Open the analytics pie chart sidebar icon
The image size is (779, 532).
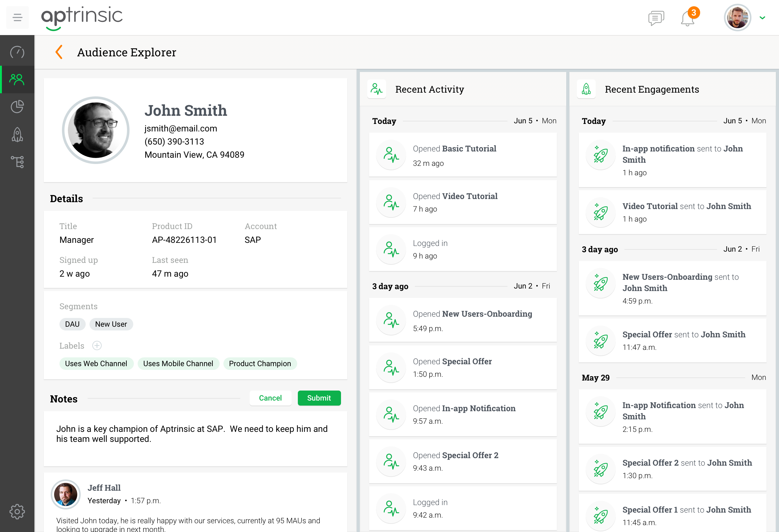tap(17, 107)
